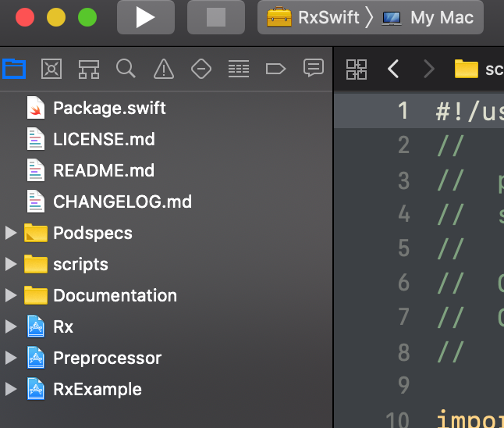Click the document icon beside CHANGELOG.md
Screen dimensions: 504x428
(x=36, y=202)
